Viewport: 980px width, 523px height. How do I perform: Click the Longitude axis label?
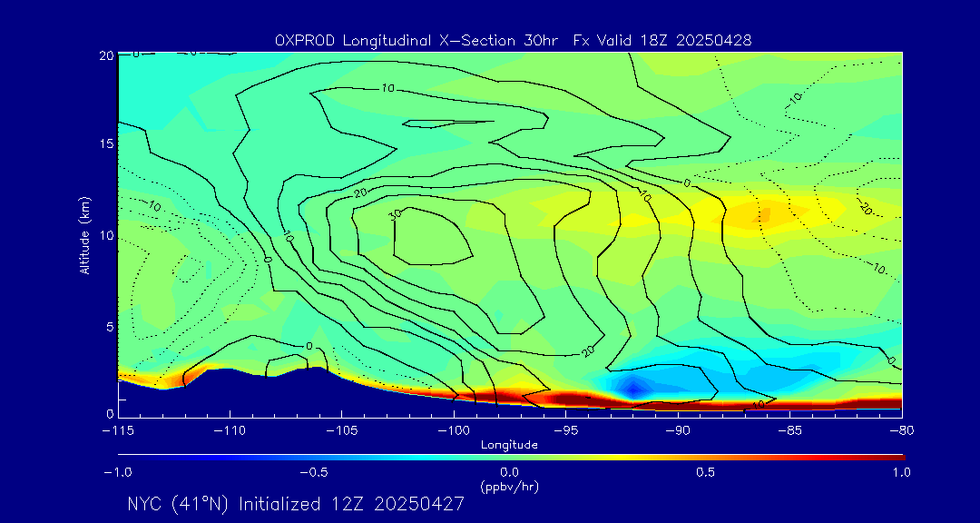[509, 445]
